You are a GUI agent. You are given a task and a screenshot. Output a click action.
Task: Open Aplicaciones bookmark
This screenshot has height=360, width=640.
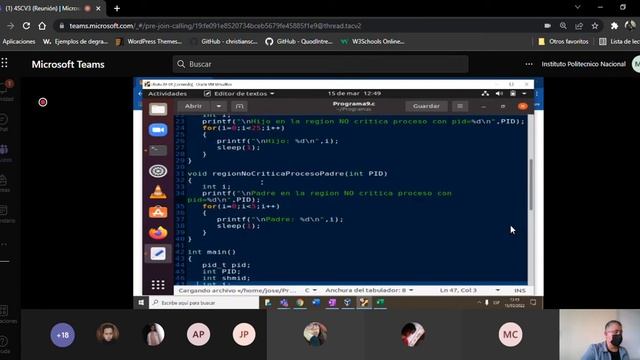[x=18, y=42]
